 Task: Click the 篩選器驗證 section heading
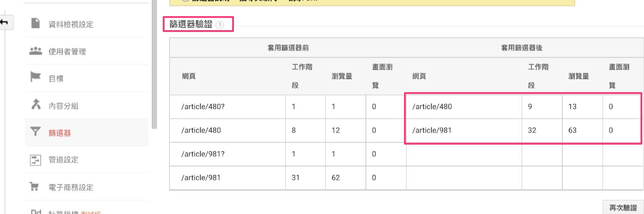pyautogui.click(x=191, y=25)
